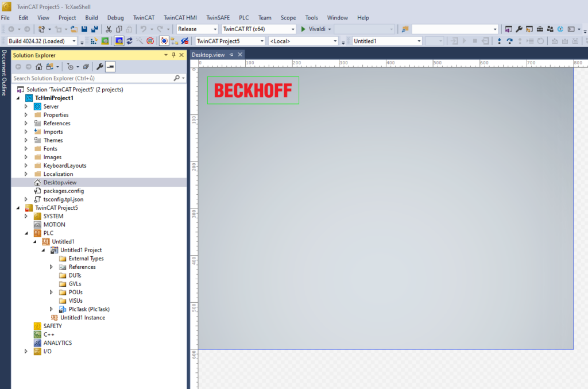The image size is (588, 389).
Task: Expand the POUs folder in the tree
Action: point(51,292)
